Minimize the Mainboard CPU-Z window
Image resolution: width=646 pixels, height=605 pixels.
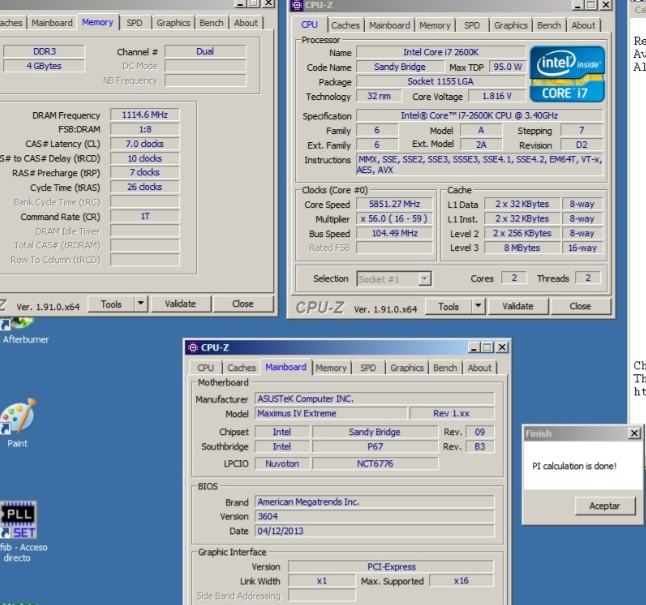474,348
